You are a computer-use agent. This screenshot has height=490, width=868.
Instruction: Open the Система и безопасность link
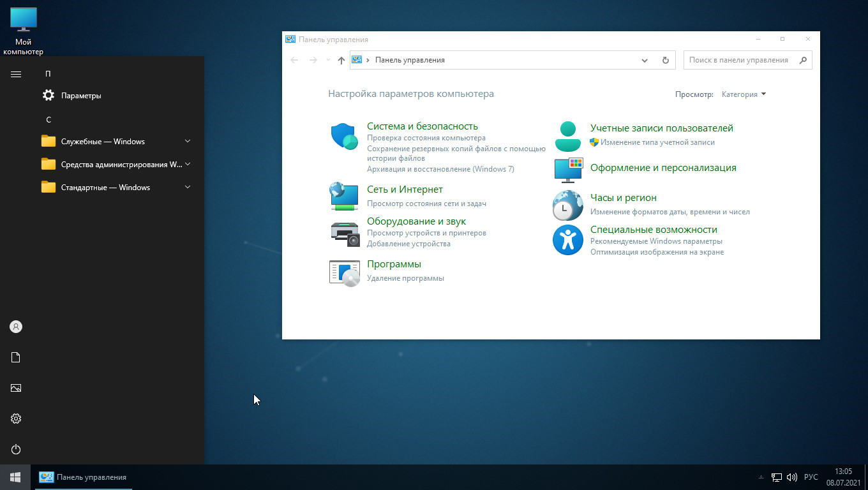423,126
